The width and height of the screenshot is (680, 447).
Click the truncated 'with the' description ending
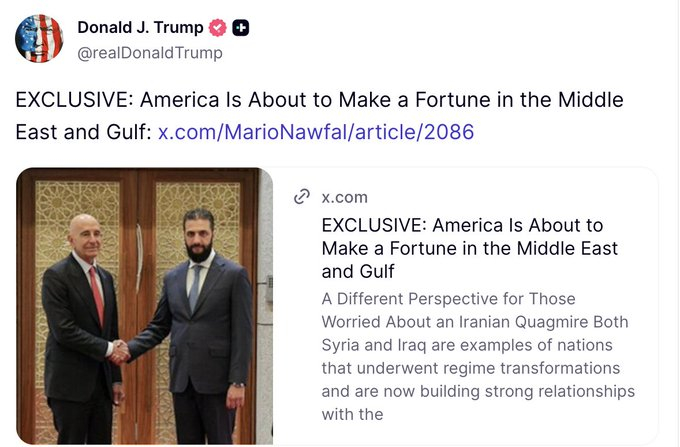353,414
